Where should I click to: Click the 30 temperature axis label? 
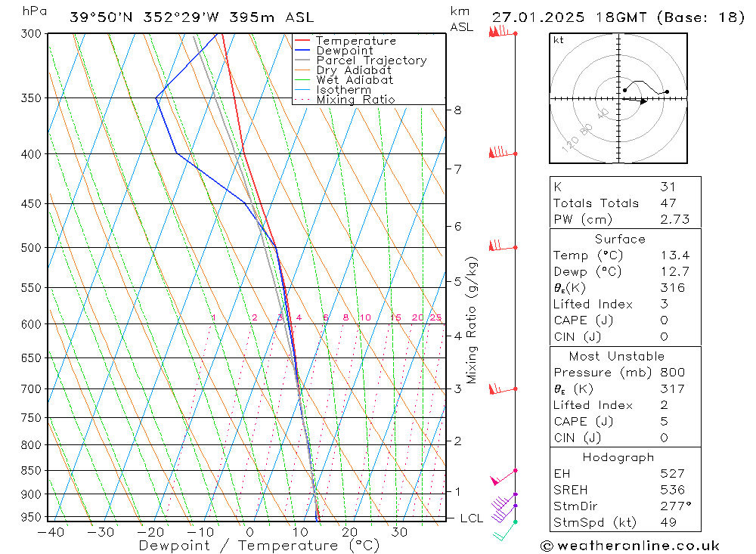399,532
